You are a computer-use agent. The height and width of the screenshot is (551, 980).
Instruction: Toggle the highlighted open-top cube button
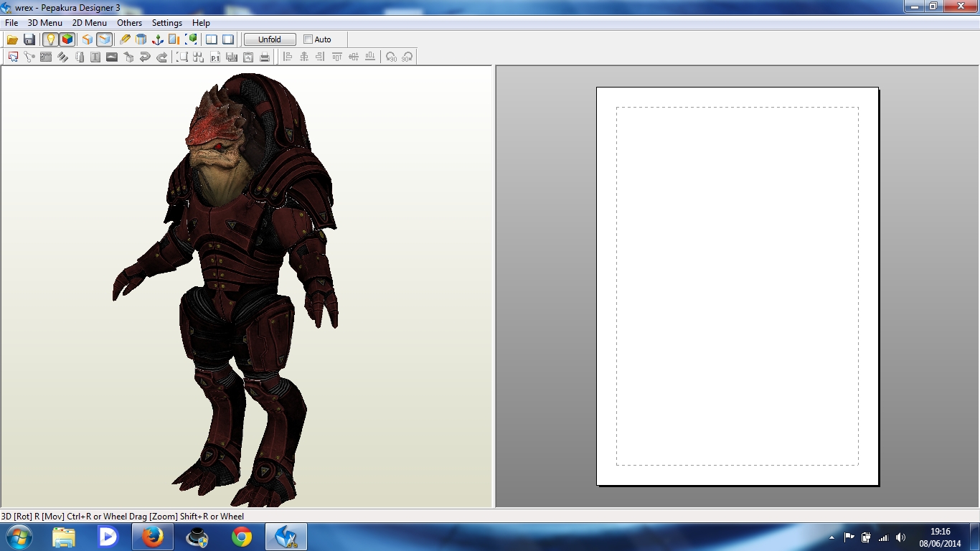tap(105, 39)
